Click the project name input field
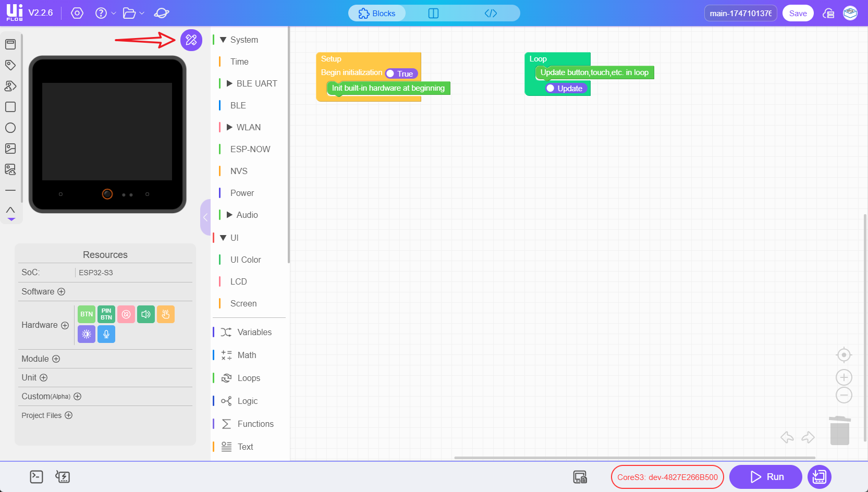The image size is (868, 492). pyautogui.click(x=740, y=14)
